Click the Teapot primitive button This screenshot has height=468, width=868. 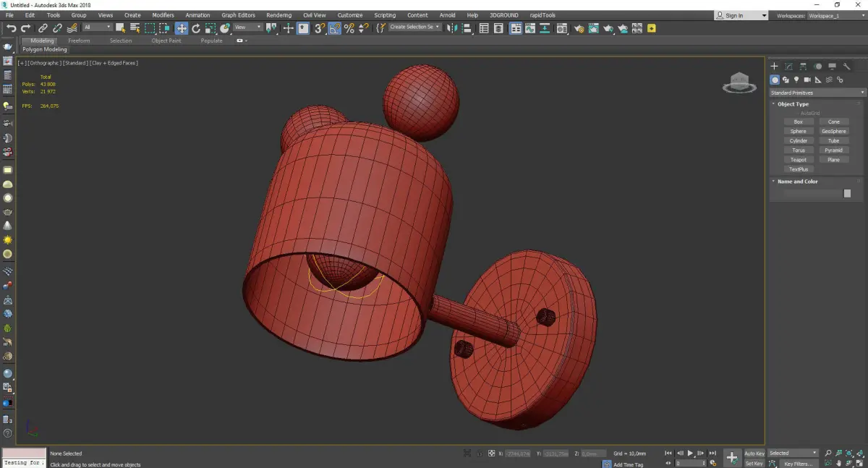799,160
